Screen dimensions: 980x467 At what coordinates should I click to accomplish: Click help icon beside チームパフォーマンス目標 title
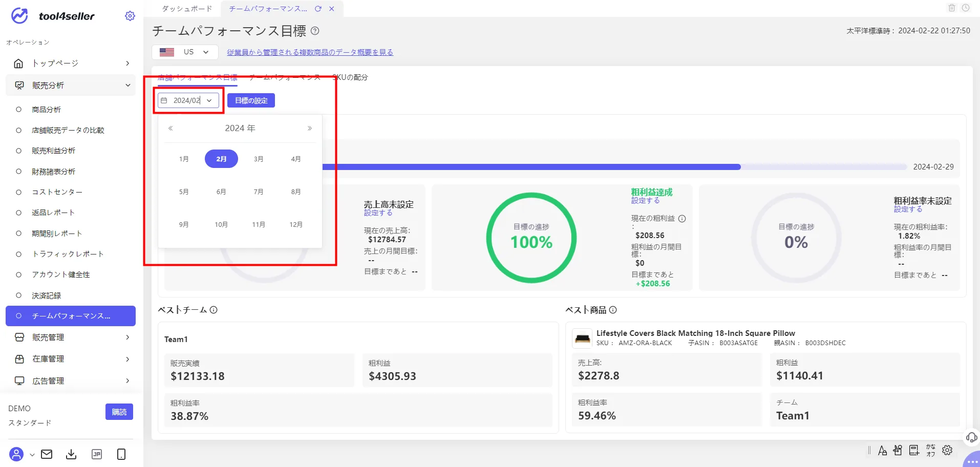click(x=315, y=31)
